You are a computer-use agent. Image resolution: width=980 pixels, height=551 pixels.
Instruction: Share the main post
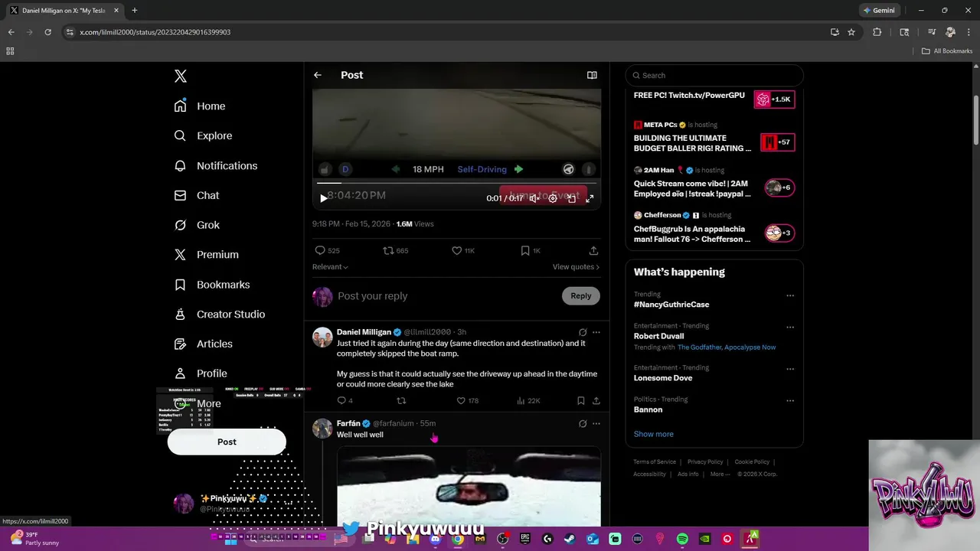coord(593,250)
